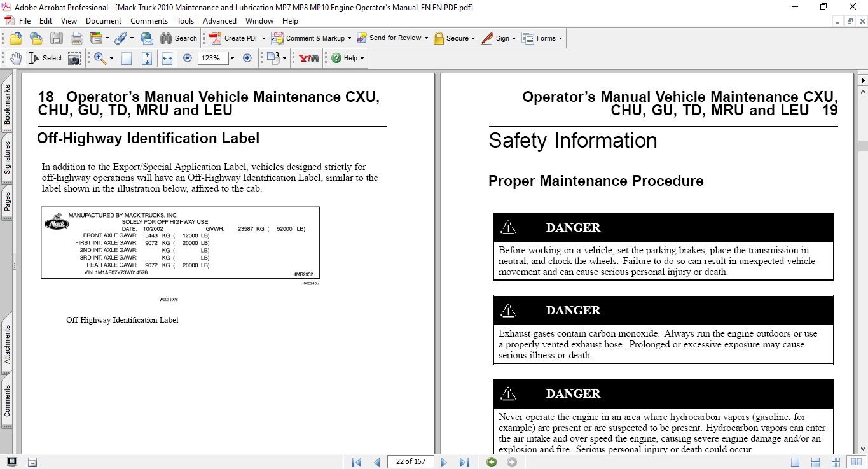
Task: Click the Zoom Out minus button
Action: [x=187, y=58]
